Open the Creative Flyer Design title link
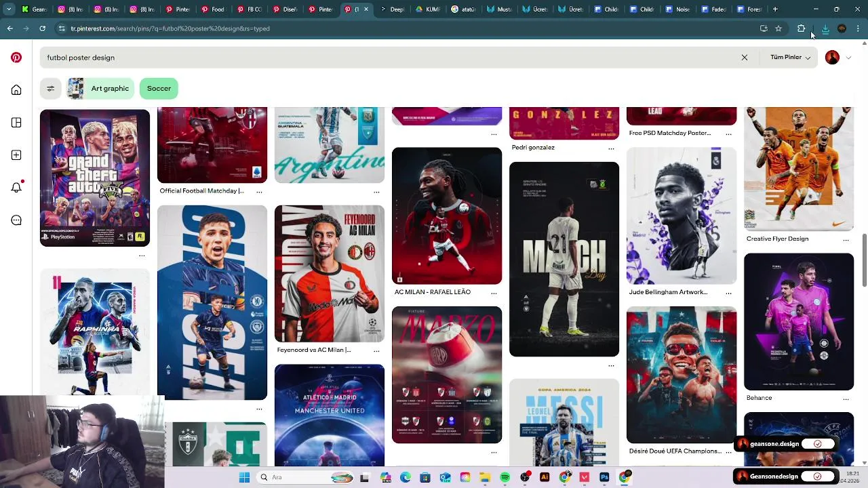The height and width of the screenshot is (488, 868). [x=777, y=239]
